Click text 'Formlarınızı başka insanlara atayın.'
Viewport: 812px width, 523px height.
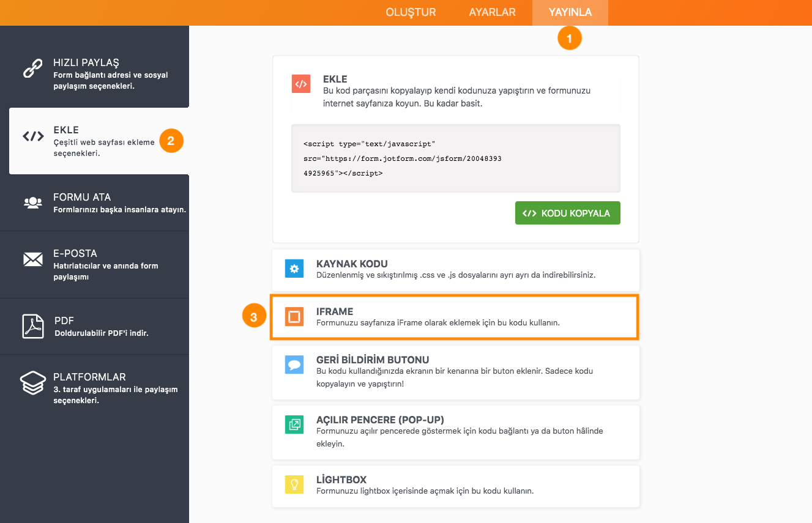[x=120, y=209]
